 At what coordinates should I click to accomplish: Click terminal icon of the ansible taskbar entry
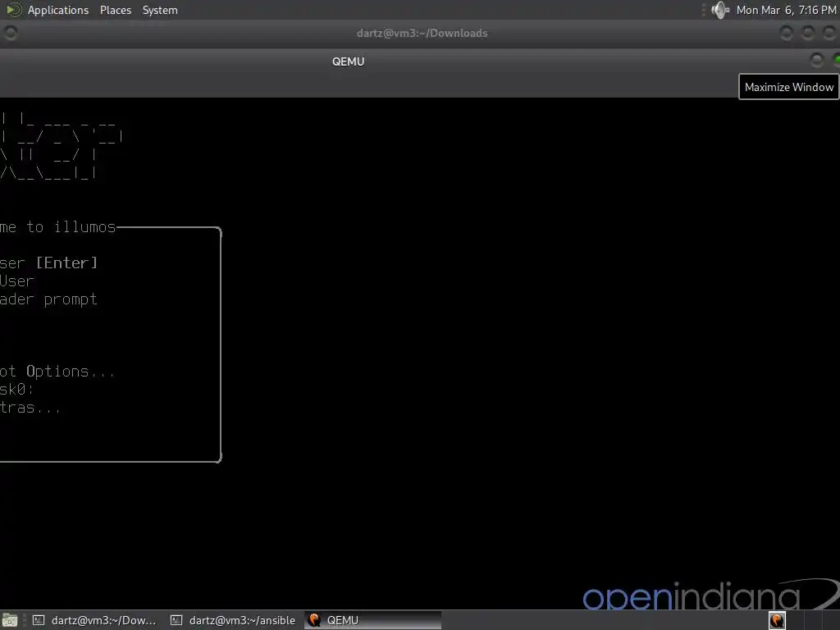click(176, 620)
